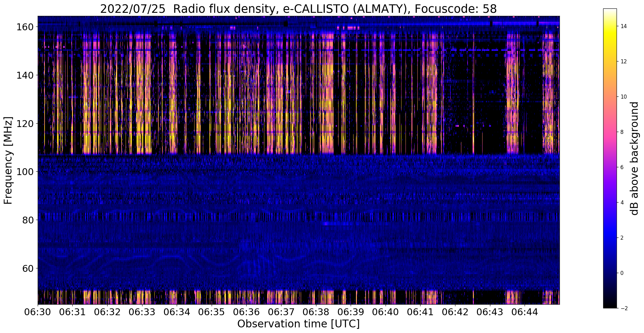The width and height of the screenshot is (644, 333).
Task: Click the 06:32 time tick label
Action: click(107, 312)
